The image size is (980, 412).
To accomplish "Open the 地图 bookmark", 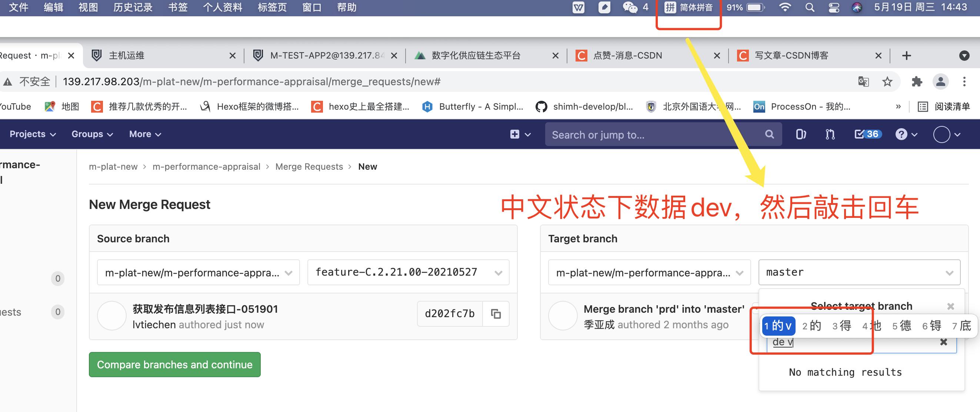I will coord(62,106).
